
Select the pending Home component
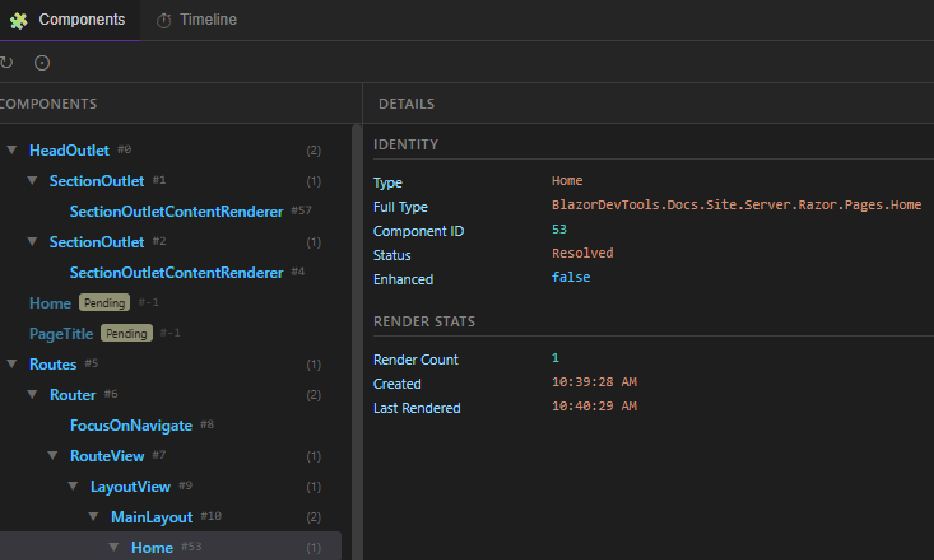[50, 303]
